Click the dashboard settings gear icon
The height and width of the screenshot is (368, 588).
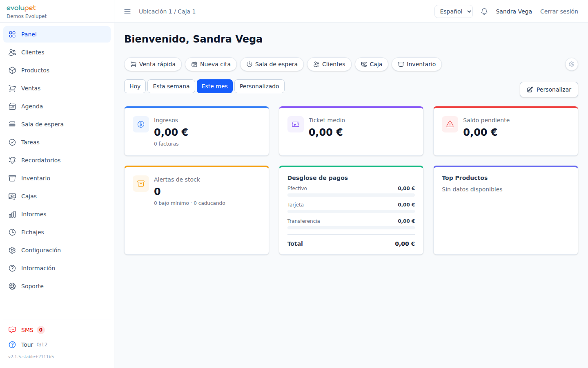point(571,64)
